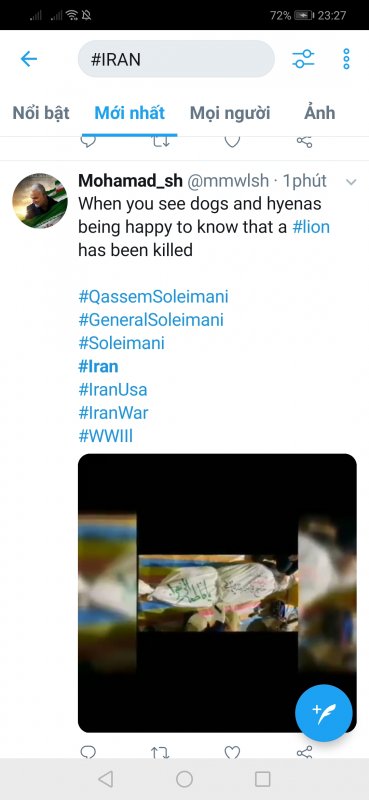
Task: Switch to the Nổi bật tab
Action: tap(41, 113)
